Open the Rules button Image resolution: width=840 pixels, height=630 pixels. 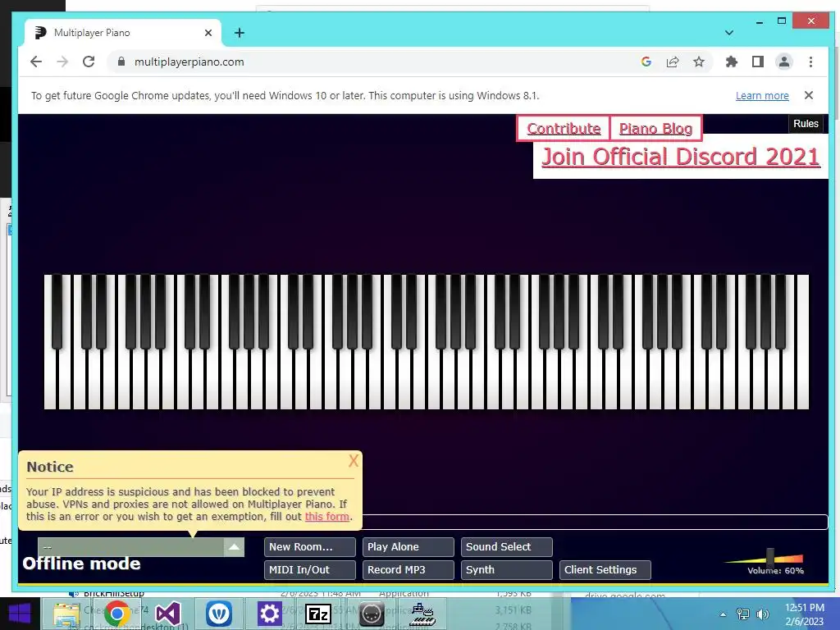tap(806, 124)
